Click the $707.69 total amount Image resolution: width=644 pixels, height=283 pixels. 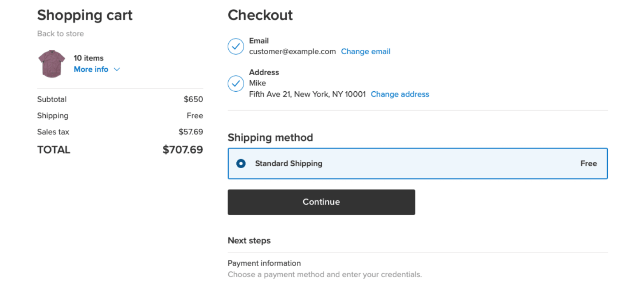pos(183,150)
